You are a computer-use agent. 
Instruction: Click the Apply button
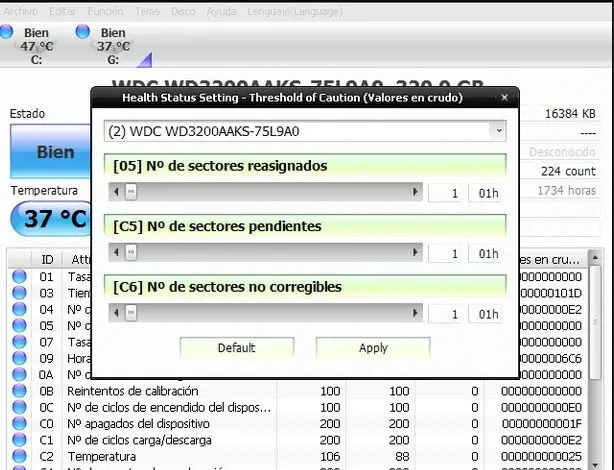373,348
